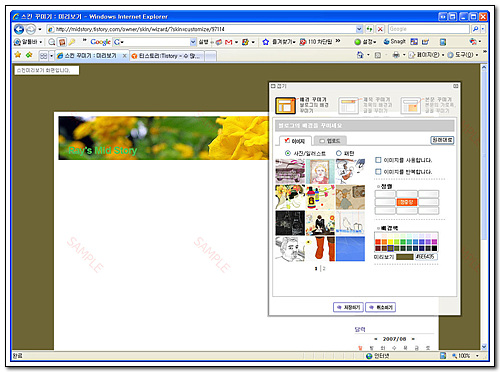Click the 저장하기 save button
Screen dimensions: 500x372
pos(348,307)
